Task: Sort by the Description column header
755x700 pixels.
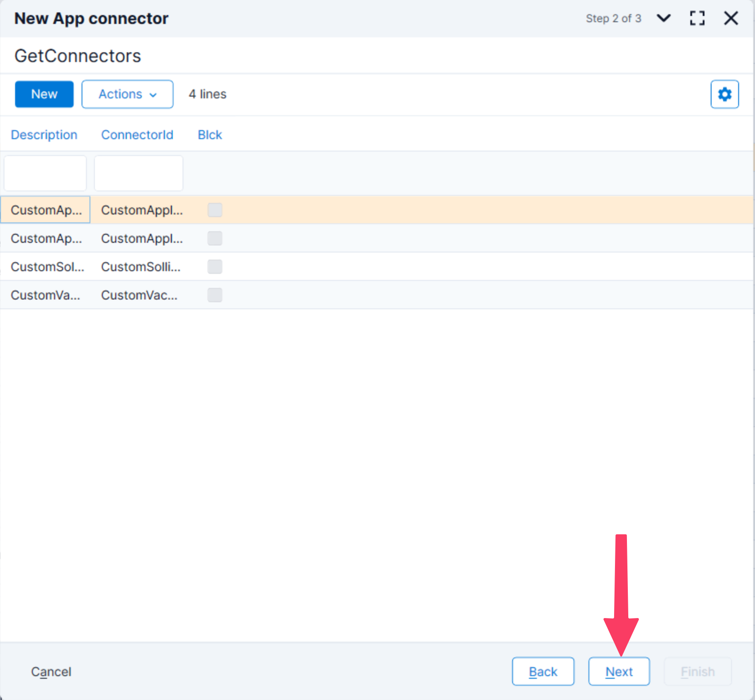Action: pos(44,135)
